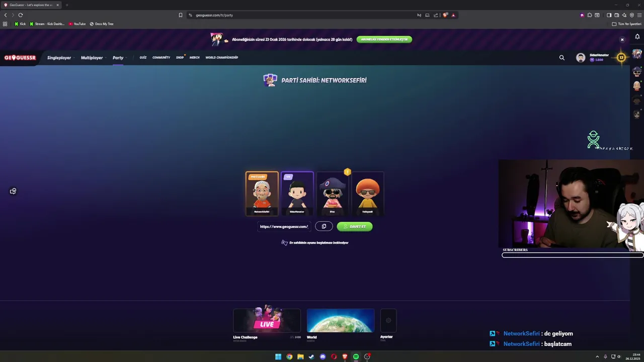The height and width of the screenshot is (362, 644).
Task: Copy the party invite link
Action: [324, 226]
